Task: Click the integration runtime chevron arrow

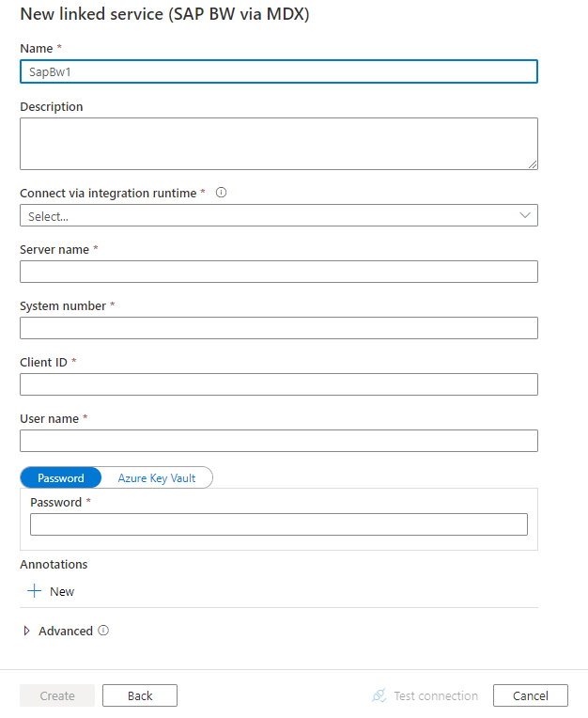Action: (525, 215)
